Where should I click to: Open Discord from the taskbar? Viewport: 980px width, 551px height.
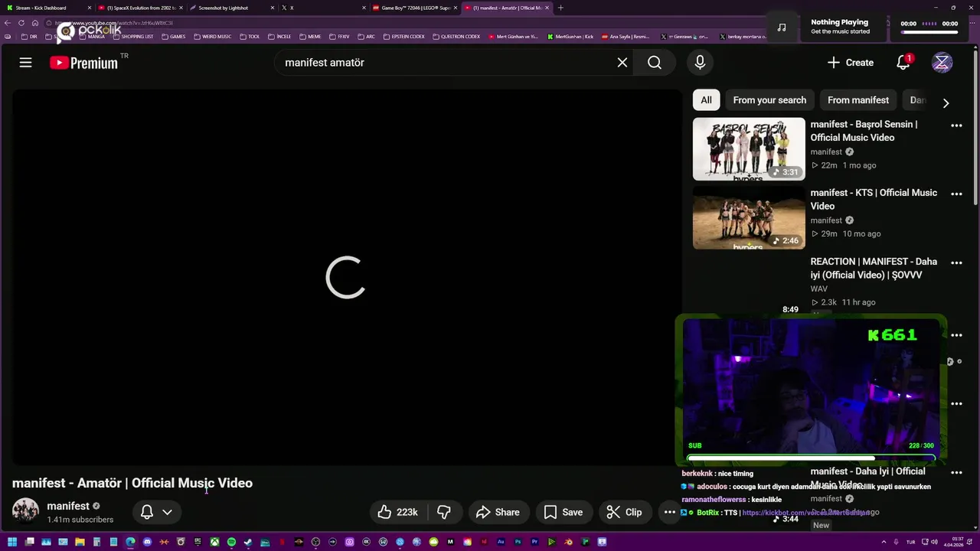click(x=147, y=542)
